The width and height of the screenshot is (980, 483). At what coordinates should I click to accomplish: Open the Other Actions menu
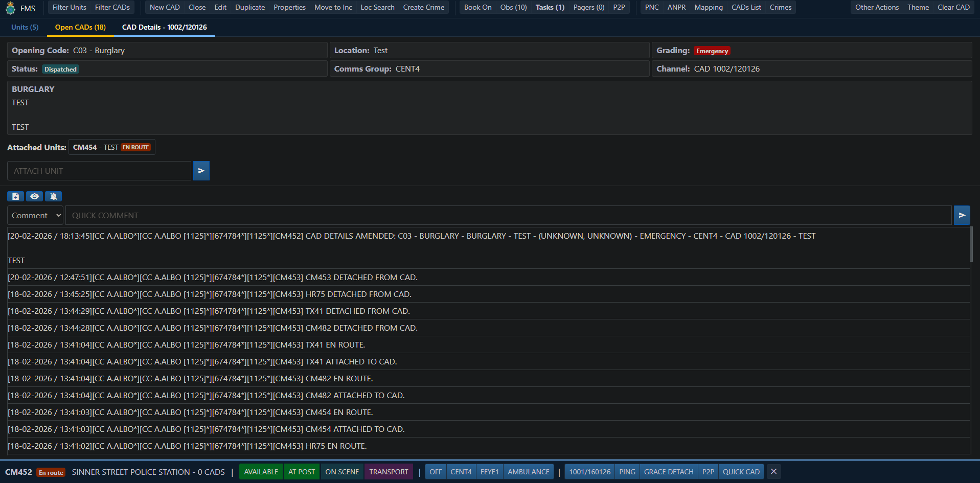877,7
